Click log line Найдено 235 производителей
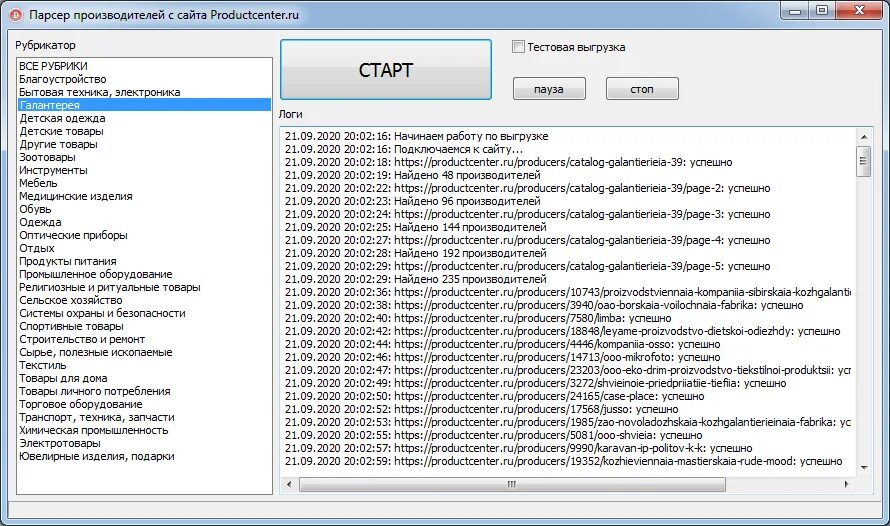Screen dimensions: 890x526 click(415, 280)
